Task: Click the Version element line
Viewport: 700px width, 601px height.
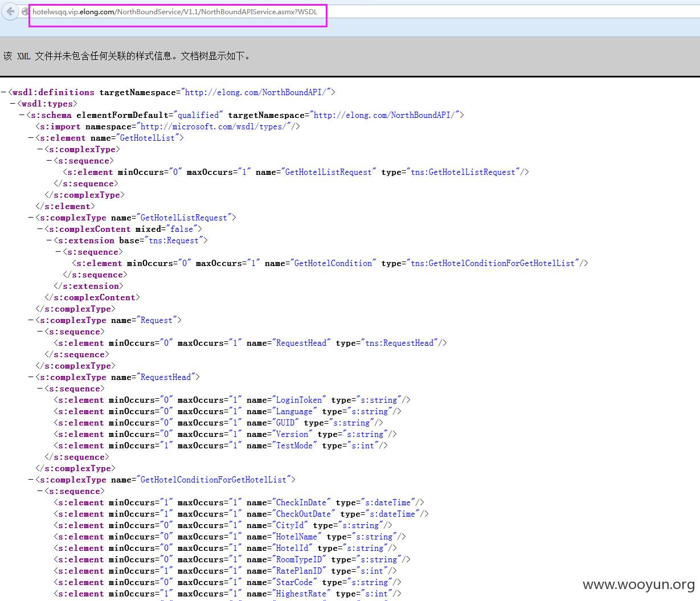Action: 225,434
